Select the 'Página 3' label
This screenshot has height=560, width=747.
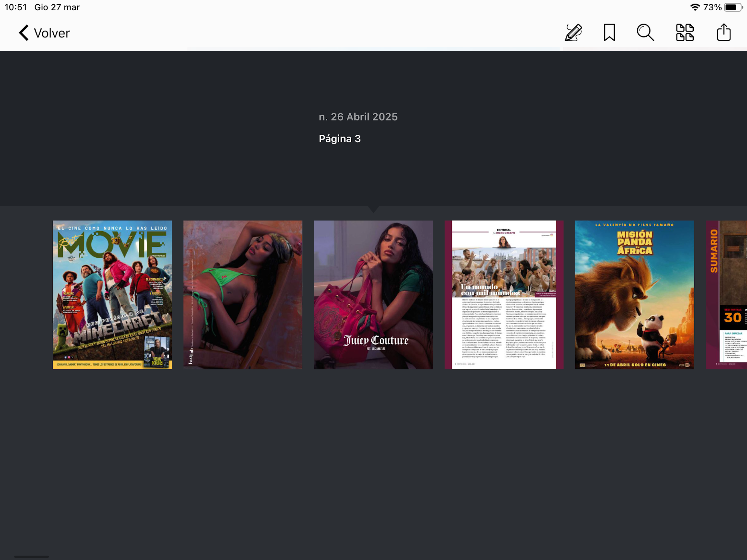(x=340, y=139)
